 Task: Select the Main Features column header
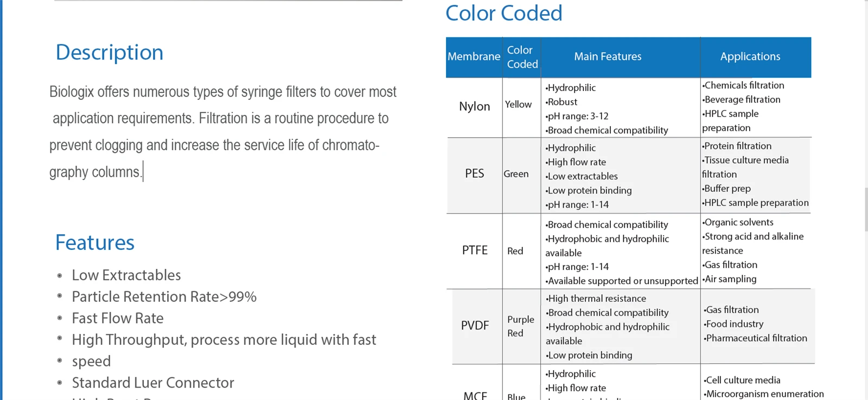coord(608,57)
